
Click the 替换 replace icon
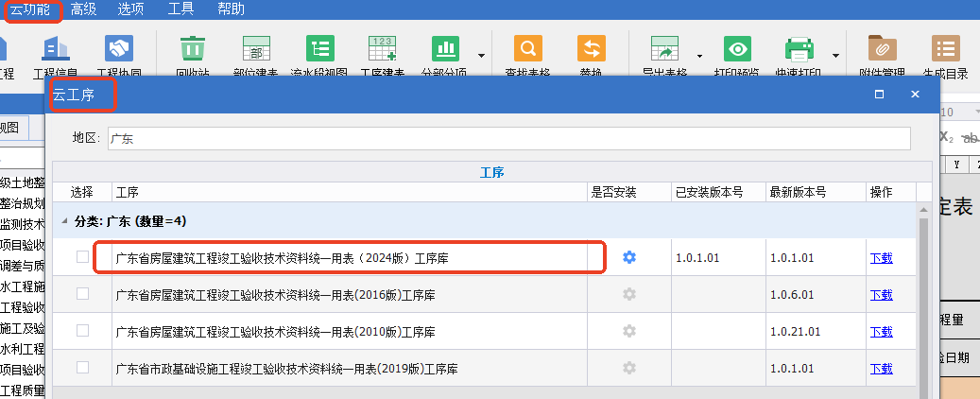tap(591, 50)
